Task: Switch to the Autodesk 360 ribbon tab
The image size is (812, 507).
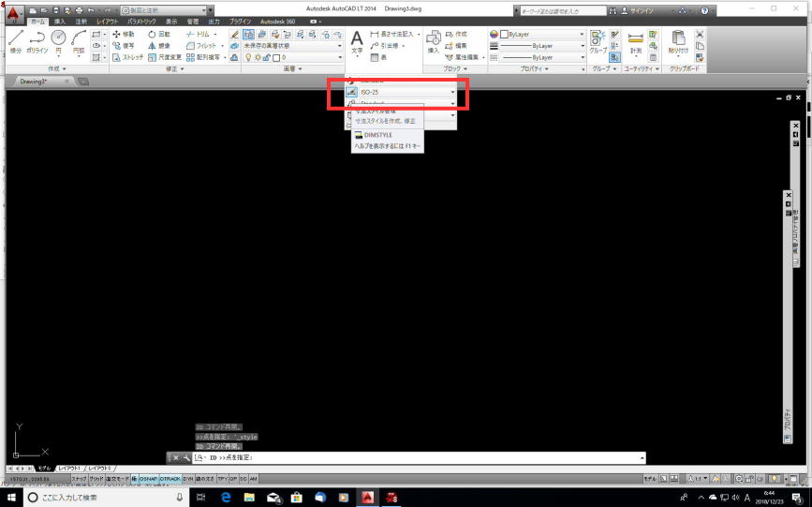Action: 277,22
